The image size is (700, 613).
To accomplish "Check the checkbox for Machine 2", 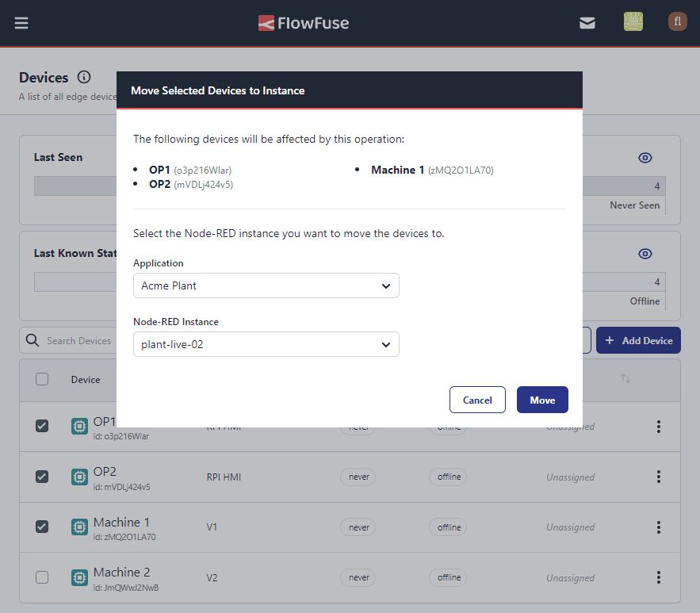I will pos(42,577).
